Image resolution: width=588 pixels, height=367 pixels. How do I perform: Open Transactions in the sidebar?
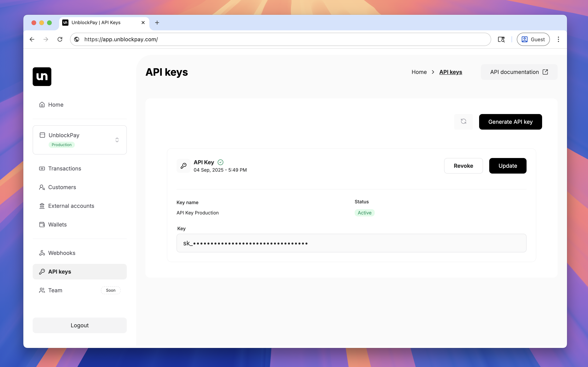pyautogui.click(x=65, y=169)
